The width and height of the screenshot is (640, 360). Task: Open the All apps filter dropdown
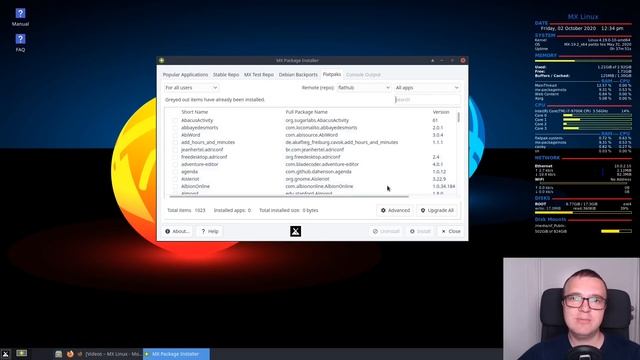[x=427, y=88]
